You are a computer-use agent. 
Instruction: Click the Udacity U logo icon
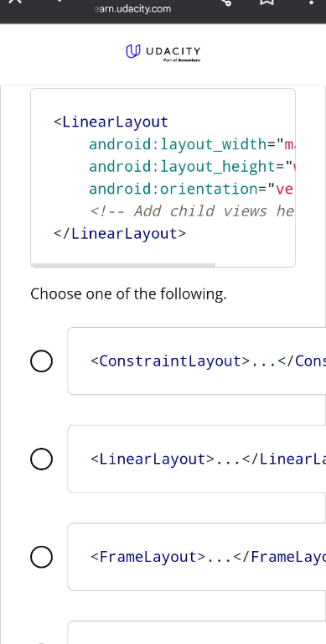point(133,51)
